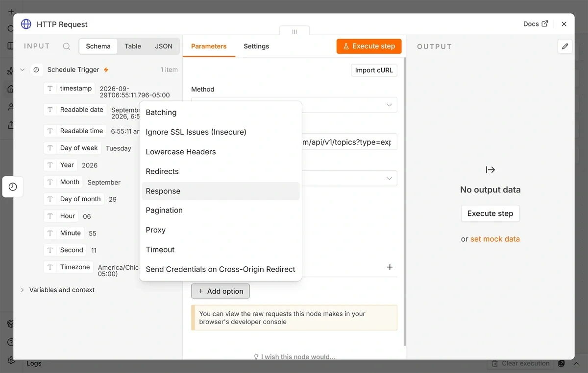
Task: Click the panel drag handle at top
Action: (x=294, y=31)
